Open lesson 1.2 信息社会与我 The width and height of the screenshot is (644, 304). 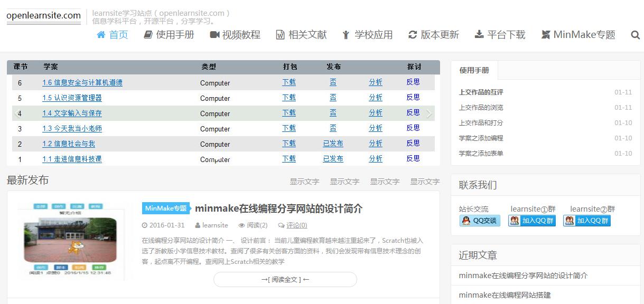[x=69, y=144]
